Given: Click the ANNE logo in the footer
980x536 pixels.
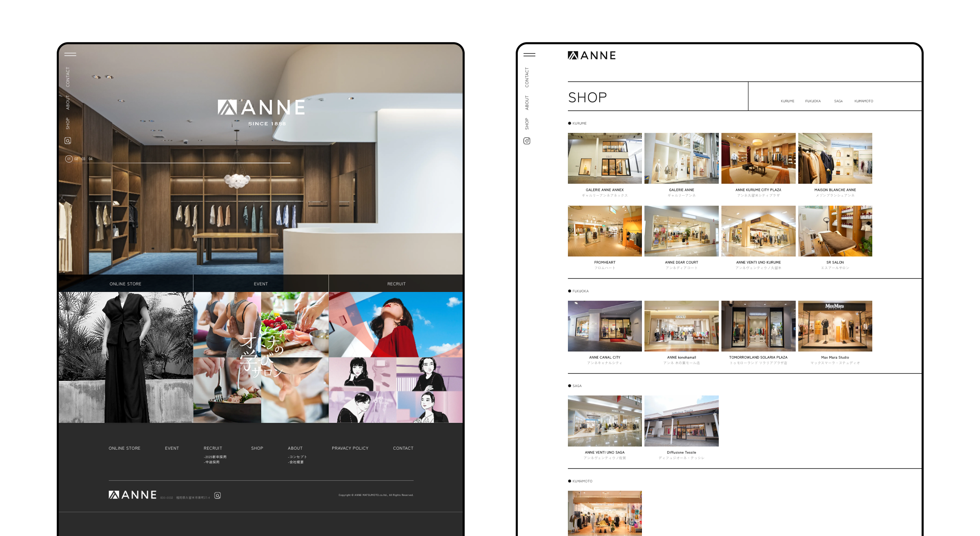Looking at the screenshot, I should click(132, 495).
